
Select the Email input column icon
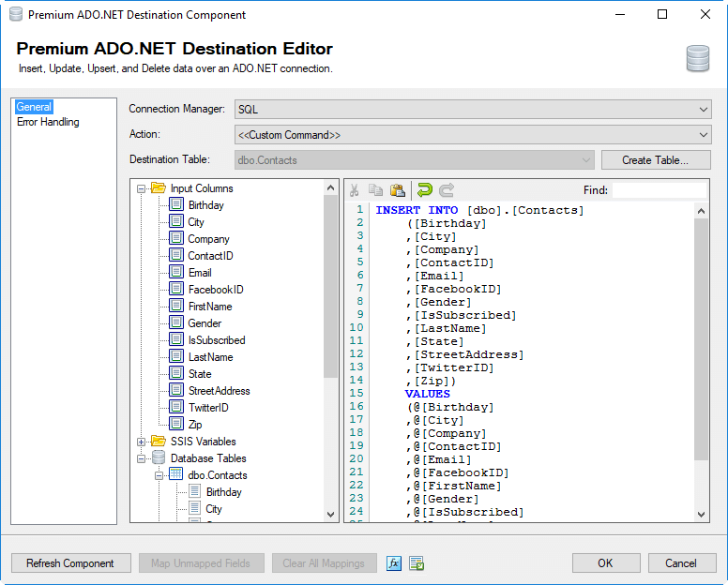tap(176, 272)
